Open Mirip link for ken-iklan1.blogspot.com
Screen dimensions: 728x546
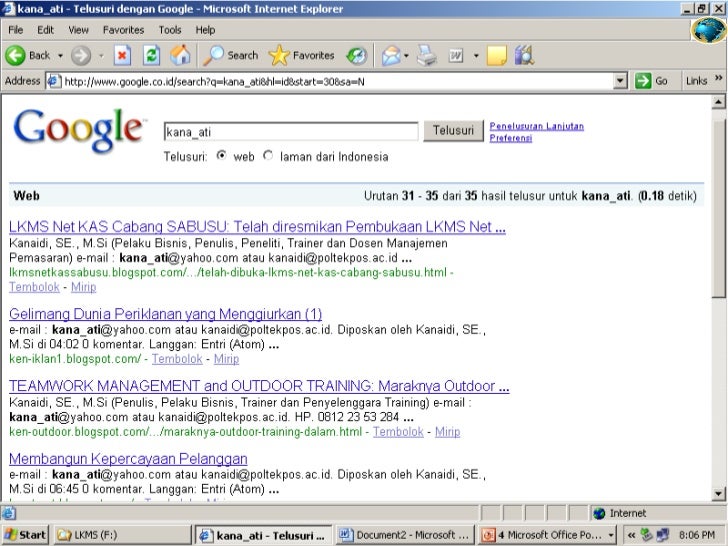pos(227,359)
